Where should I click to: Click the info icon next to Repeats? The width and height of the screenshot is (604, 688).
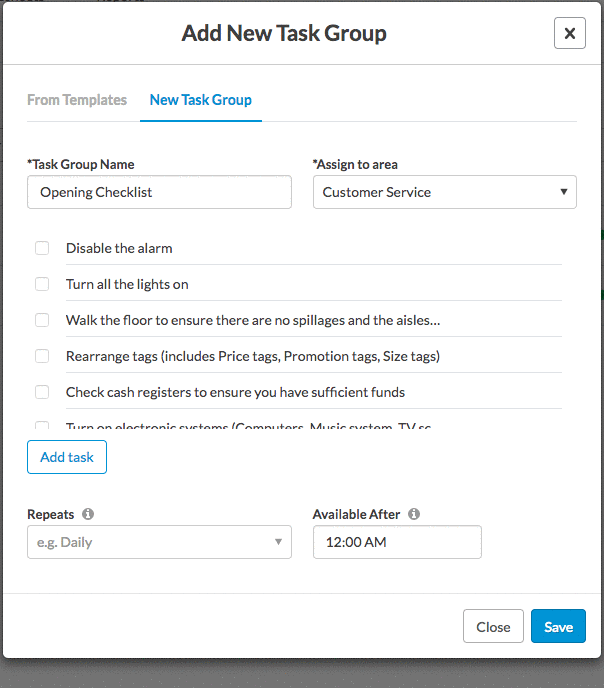coord(88,514)
